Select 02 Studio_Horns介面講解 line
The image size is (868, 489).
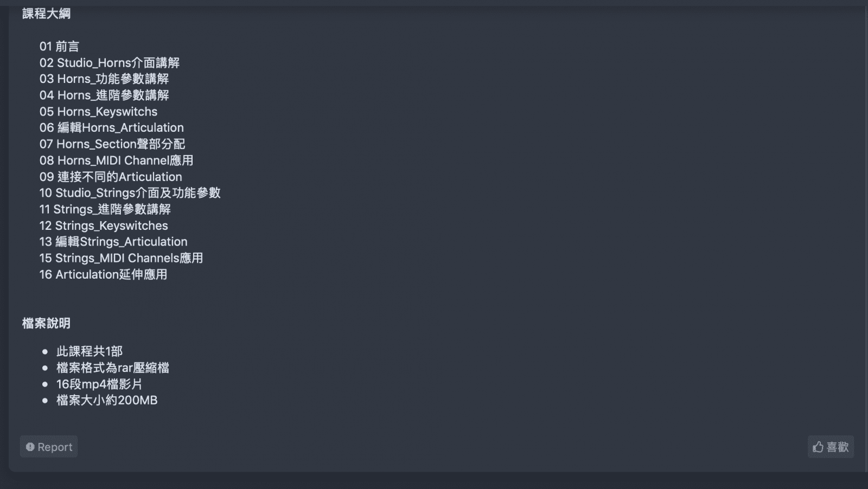(109, 63)
